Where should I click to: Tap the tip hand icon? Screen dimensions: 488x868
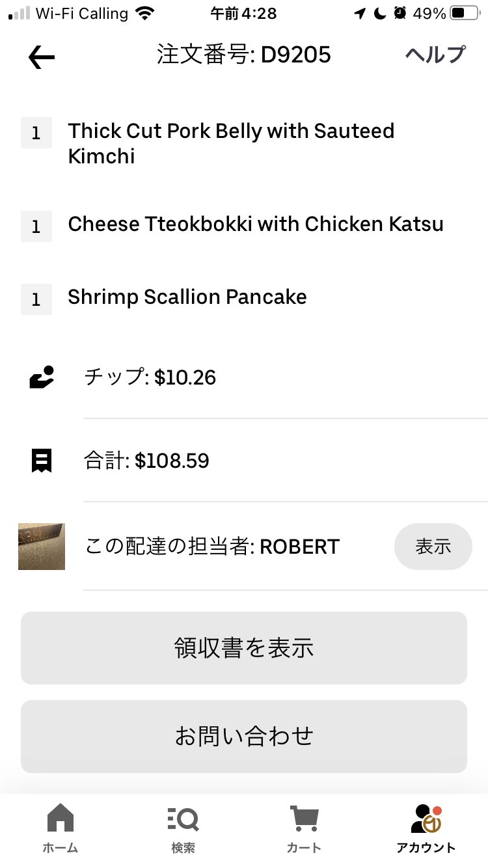[42, 377]
